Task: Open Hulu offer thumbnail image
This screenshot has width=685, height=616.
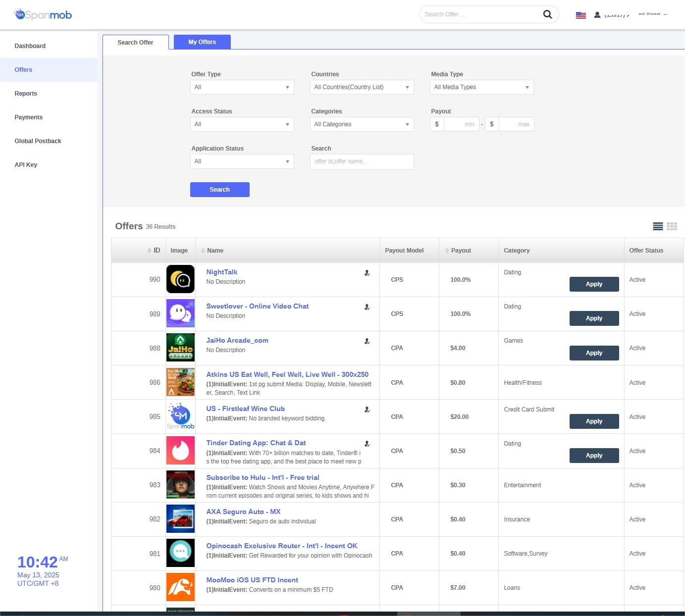Action: [180, 485]
